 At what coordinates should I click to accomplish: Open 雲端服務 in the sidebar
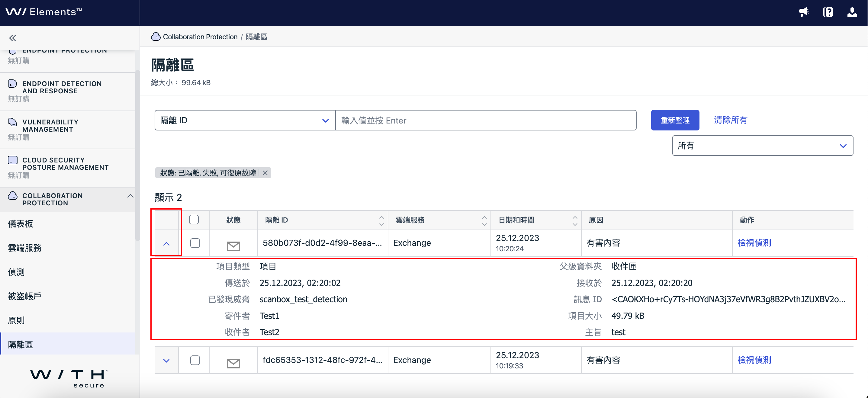click(24, 248)
